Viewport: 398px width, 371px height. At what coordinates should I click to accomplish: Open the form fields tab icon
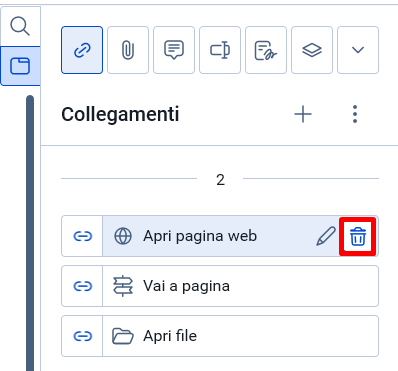(220, 50)
